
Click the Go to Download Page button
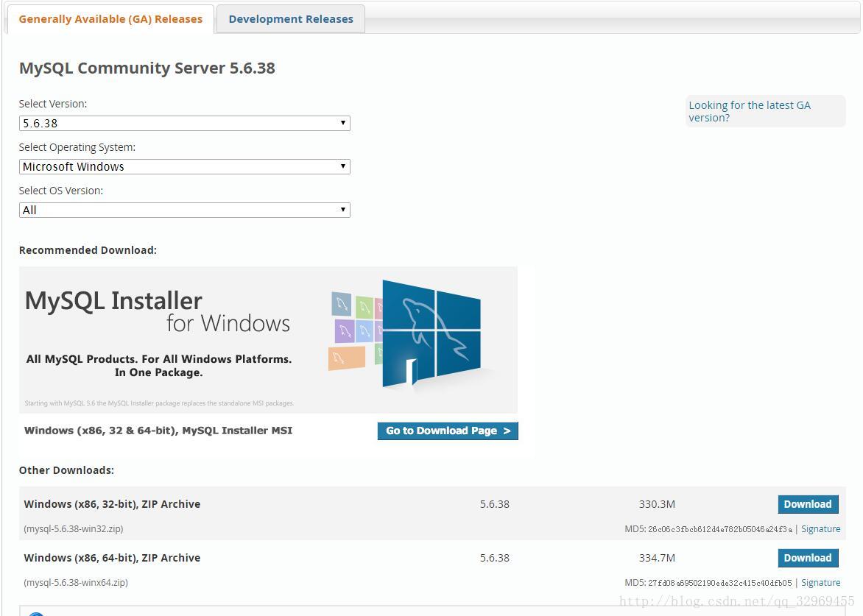448,431
